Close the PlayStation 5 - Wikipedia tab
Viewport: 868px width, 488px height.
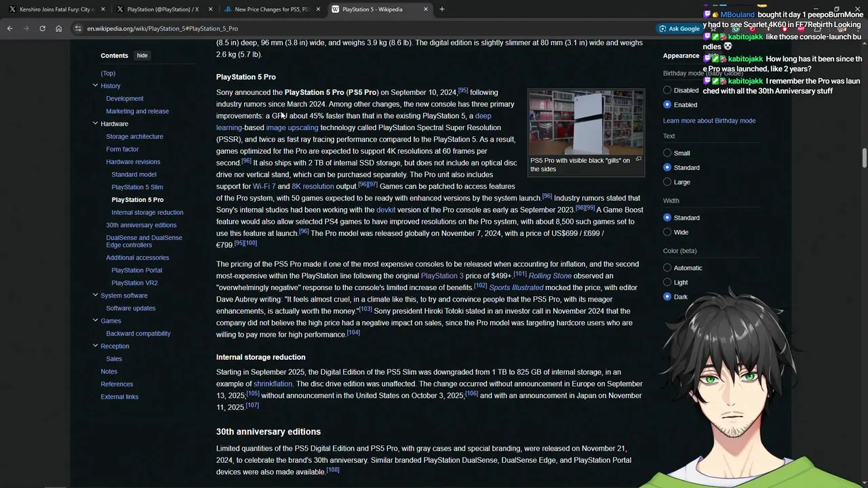pyautogui.click(x=426, y=9)
